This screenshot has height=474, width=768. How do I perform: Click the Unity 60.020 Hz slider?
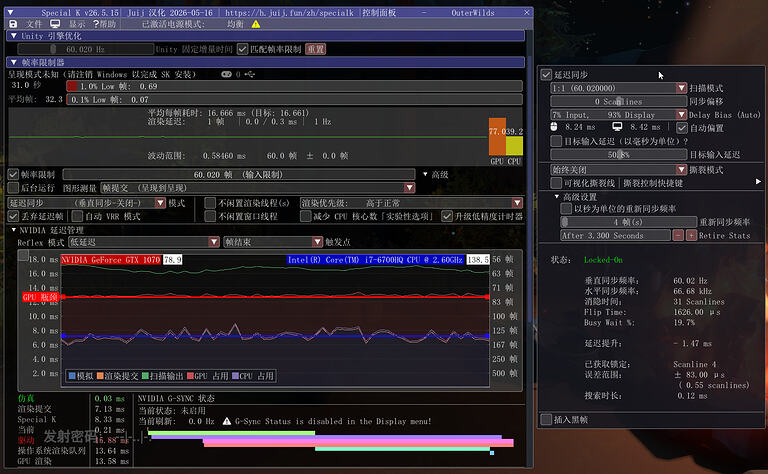click(86, 49)
